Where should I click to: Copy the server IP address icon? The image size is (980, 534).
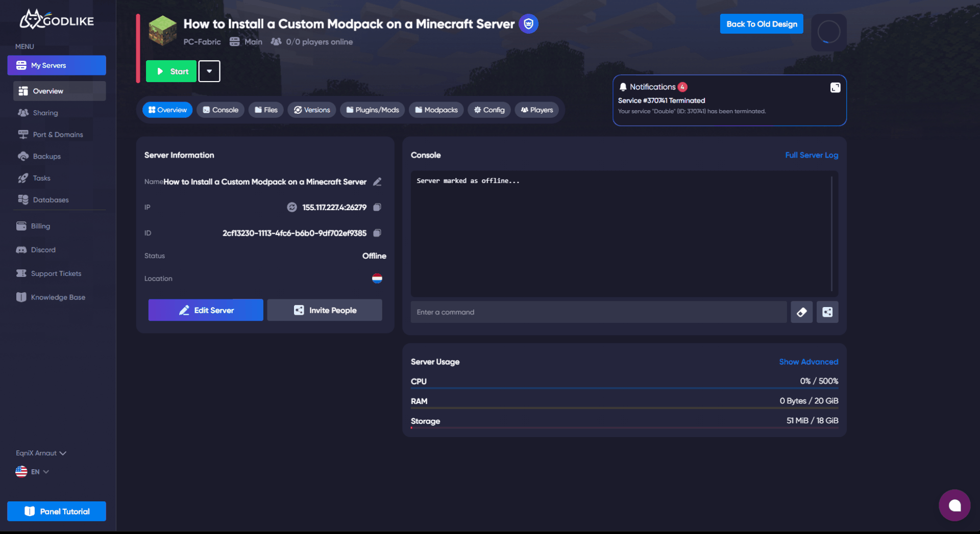377,207
